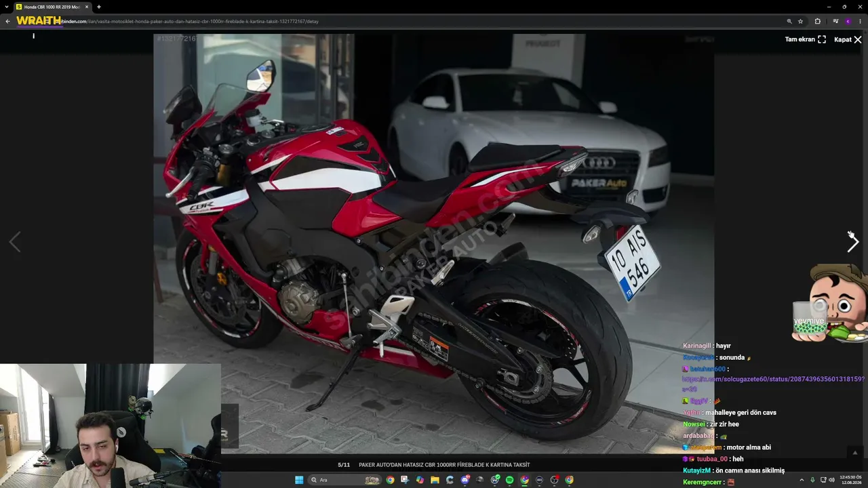868x488 pixels.
Task: Show hidden system tray icons
Action: pos(802,480)
